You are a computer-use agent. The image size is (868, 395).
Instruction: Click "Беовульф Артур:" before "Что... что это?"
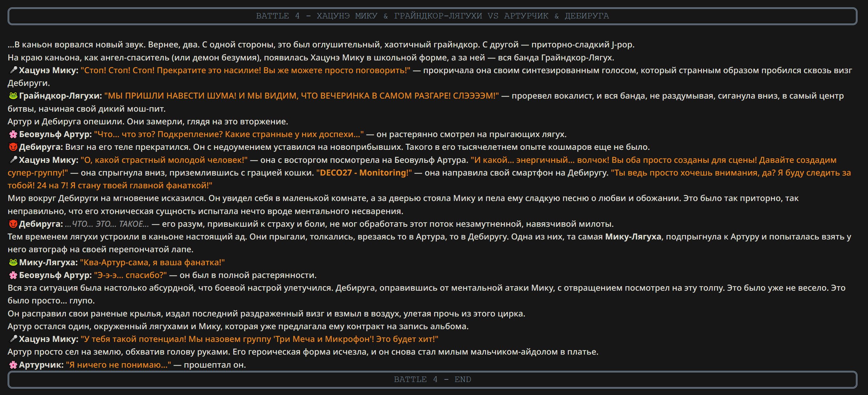click(x=55, y=134)
